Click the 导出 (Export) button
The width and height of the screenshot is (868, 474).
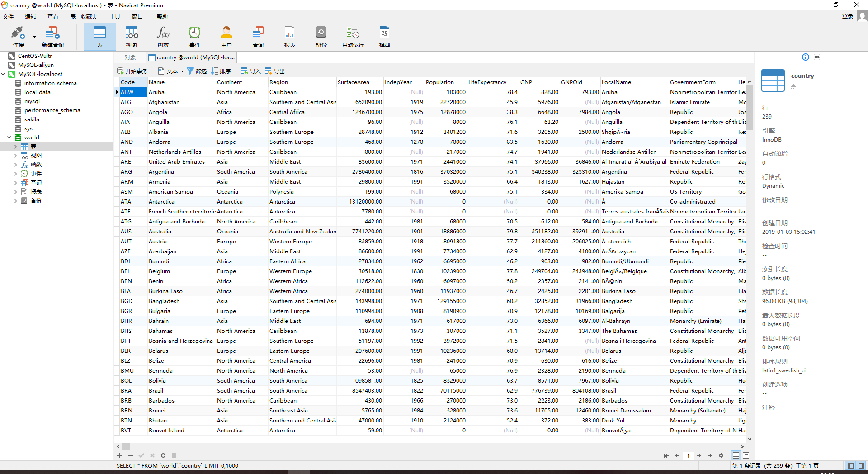tap(275, 71)
